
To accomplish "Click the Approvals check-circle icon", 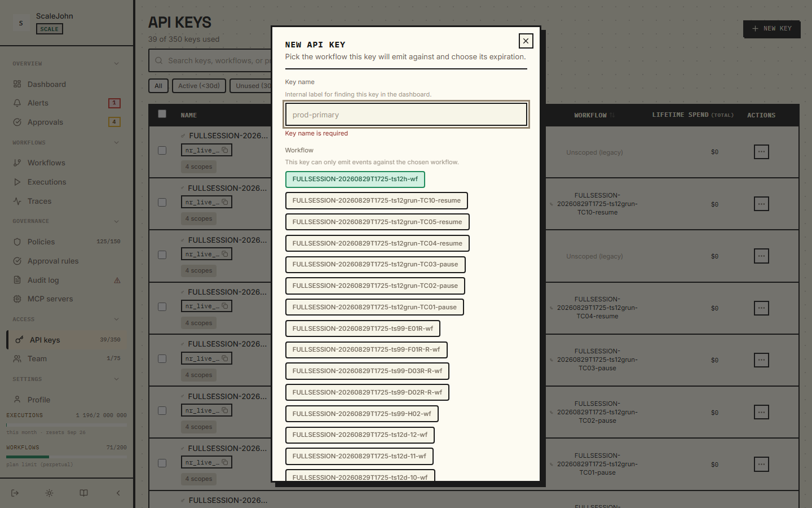I will pyautogui.click(x=17, y=122).
